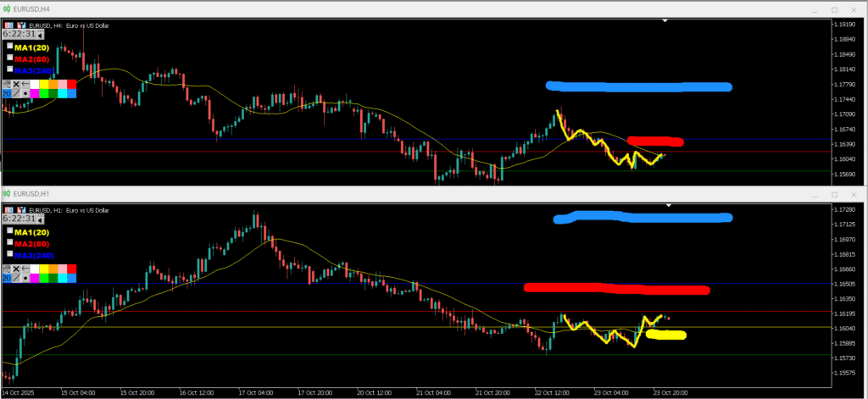Click the blue 20 size box in H4 palette
The image size is (868, 399).
pos(7,93)
